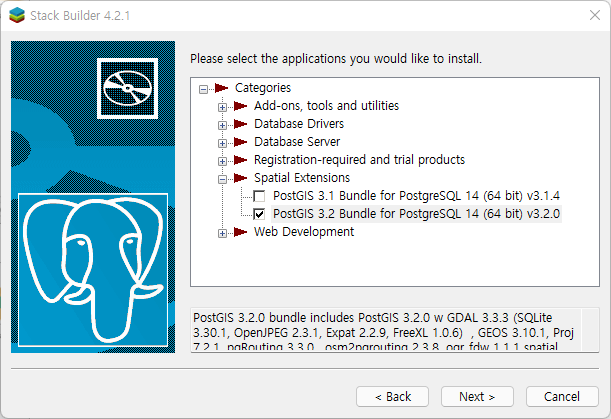The image size is (611, 419).
Task: Go to the previous step with Back
Action: tap(392, 396)
